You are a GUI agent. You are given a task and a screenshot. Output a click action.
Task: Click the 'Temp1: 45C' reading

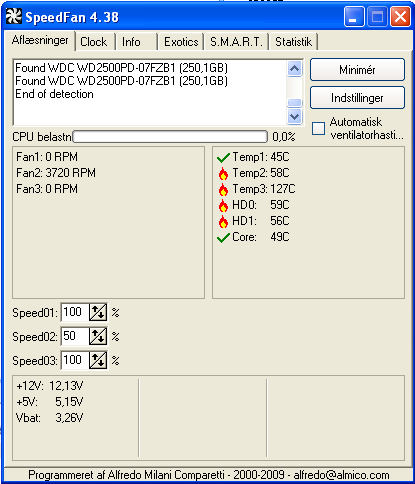click(x=261, y=157)
